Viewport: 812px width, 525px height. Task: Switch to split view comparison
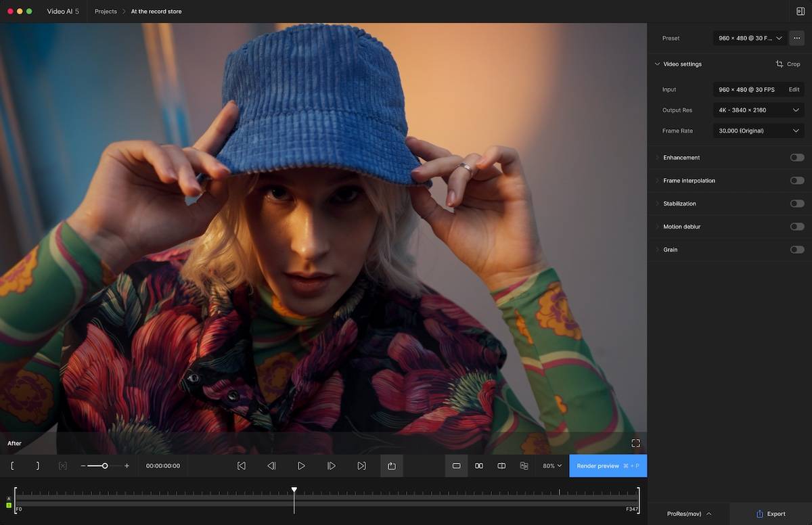click(x=501, y=466)
